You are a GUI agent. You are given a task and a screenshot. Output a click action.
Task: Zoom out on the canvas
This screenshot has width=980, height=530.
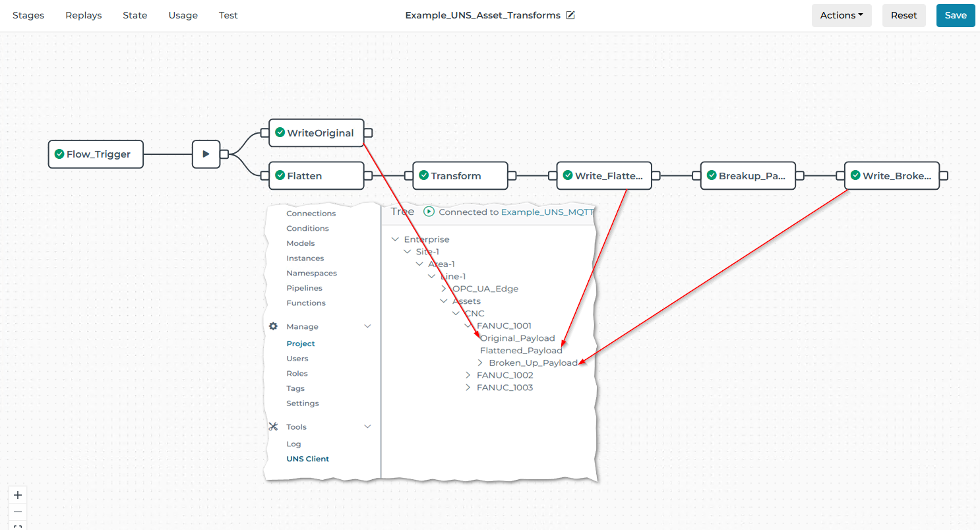(x=18, y=512)
